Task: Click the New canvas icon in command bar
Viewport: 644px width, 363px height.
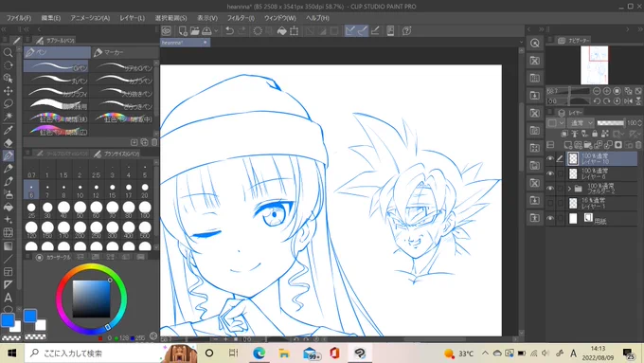Action: [183, 31]
